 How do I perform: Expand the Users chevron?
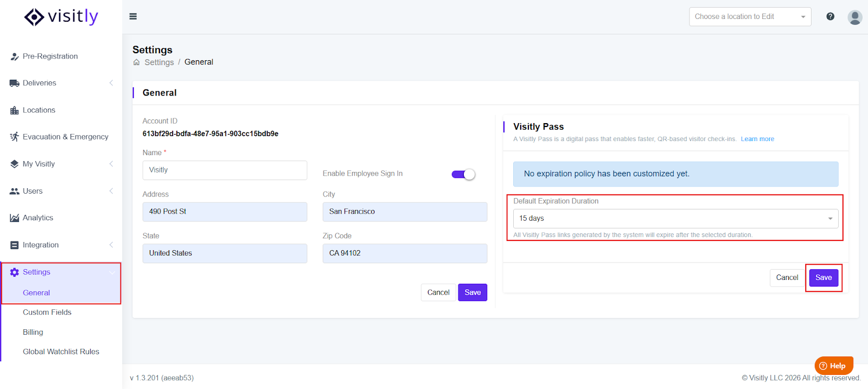pyautogui.click(x=111, y=191)
